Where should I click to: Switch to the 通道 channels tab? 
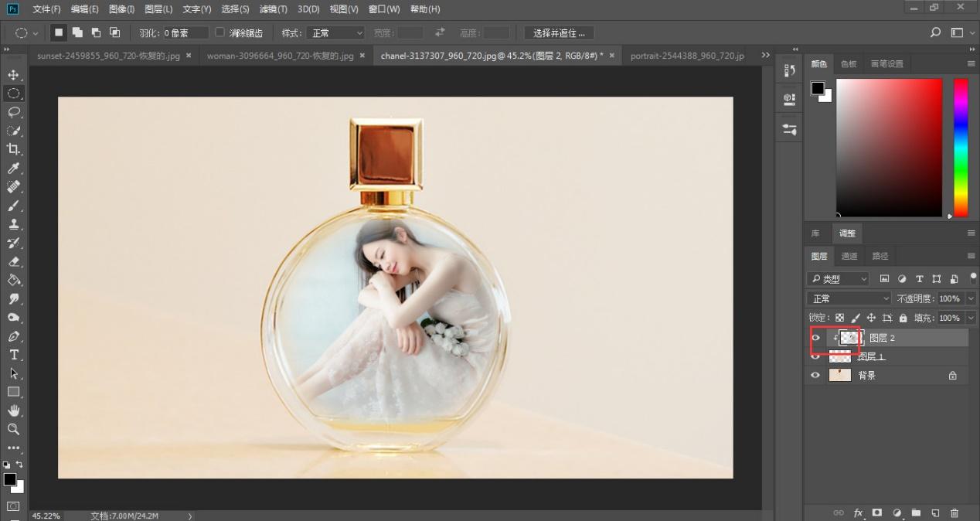pyautogui.click(x=849, y=256)
